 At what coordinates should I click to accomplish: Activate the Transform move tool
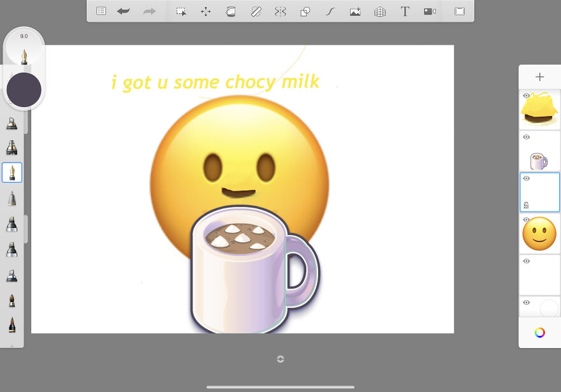[x=206, y=11]
